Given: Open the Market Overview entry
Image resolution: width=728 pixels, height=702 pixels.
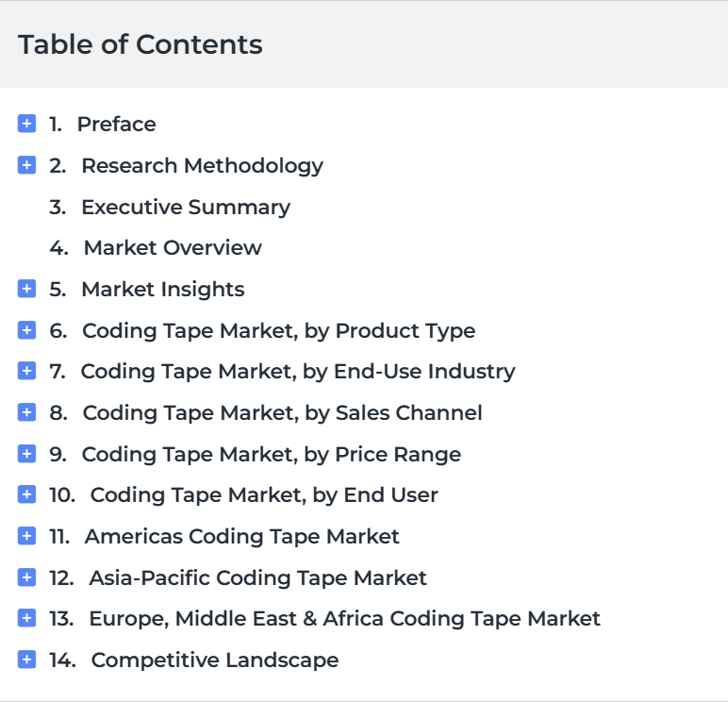Looking at the screenshot, I should [x=173, y=247].
